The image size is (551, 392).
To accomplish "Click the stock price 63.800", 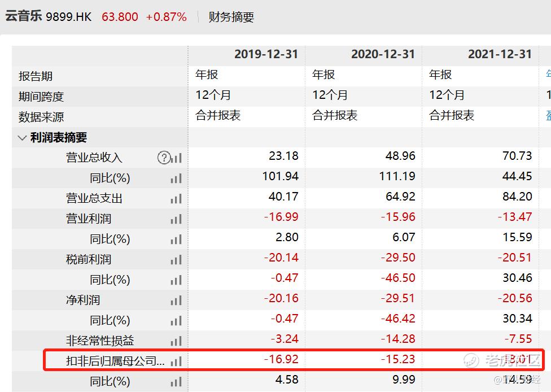I will [x=120, y=17].
